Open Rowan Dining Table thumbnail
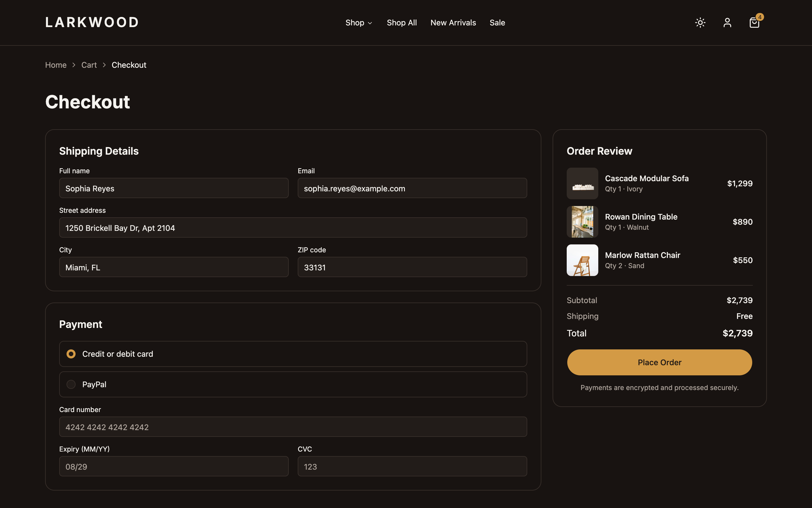 pyautogui.click(x=582, y=222)
